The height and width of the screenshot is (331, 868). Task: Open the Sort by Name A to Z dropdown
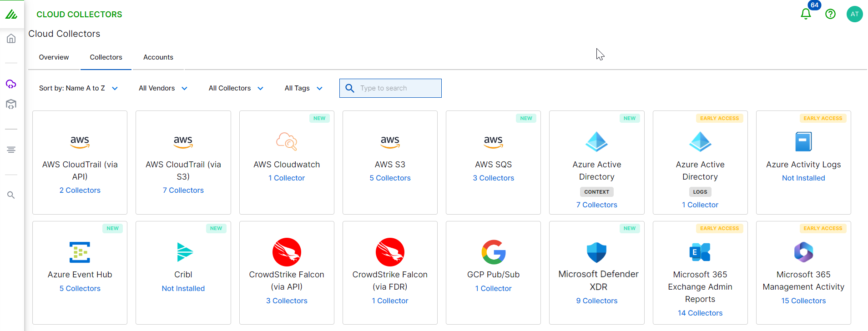point(79,88)
